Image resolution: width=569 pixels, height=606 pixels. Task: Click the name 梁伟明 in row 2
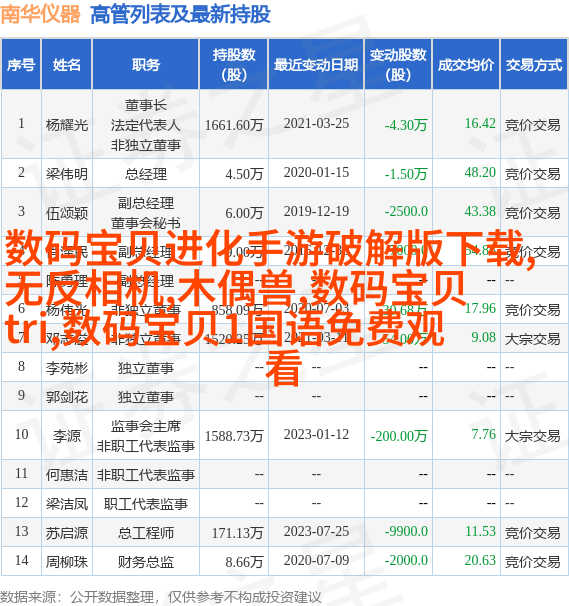point(67,174)
